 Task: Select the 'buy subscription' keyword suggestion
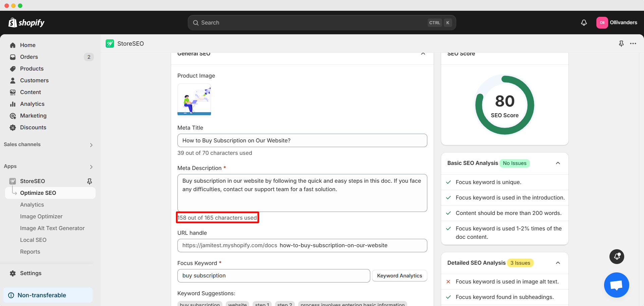pyautogui.click(x=200, y=304)
